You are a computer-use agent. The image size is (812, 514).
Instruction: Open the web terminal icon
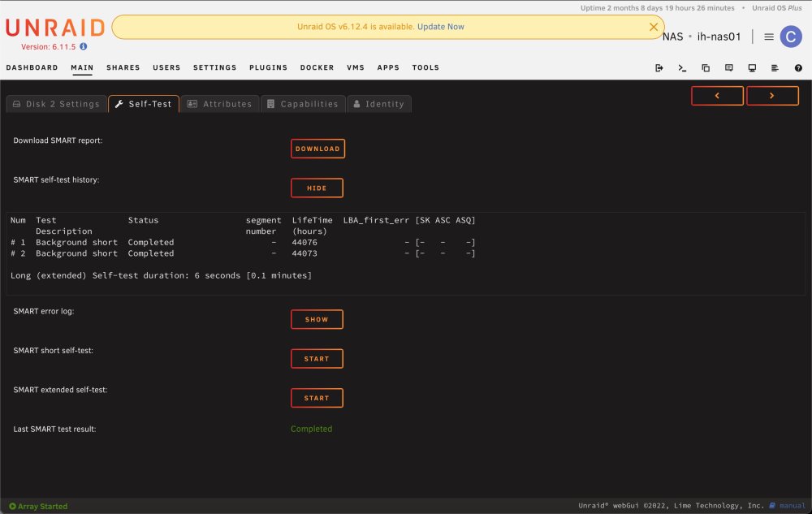(682, 68)
